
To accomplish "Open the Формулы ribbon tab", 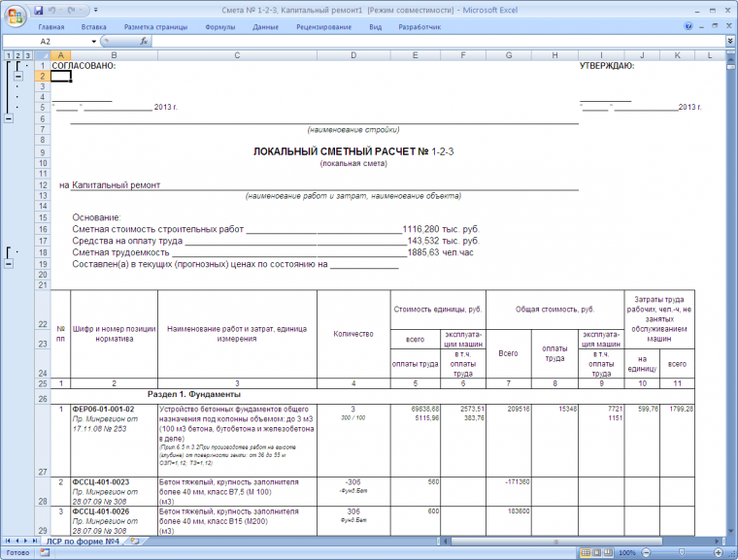I will pyautogui.click(x=219, y=27).
